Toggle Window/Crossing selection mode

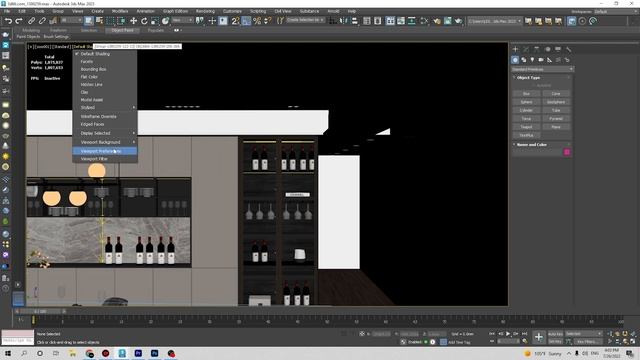pyautogui.click(x=121, y=21)
